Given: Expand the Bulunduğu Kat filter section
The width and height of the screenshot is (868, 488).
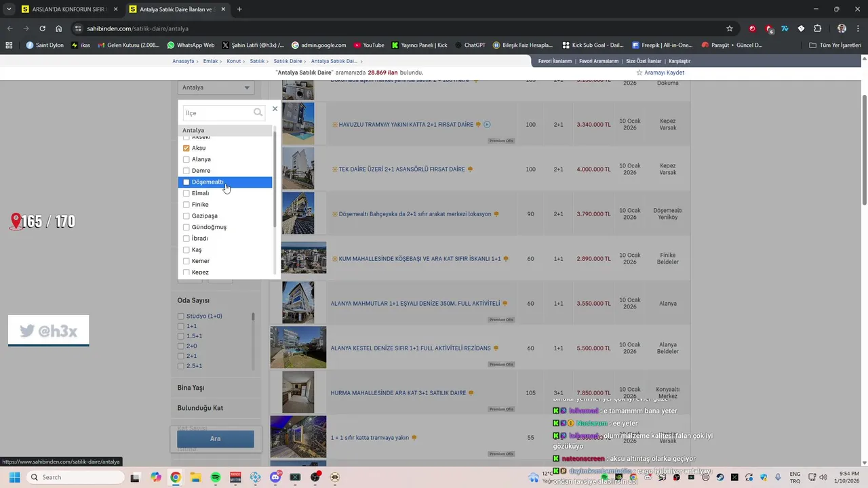Looking at the screenshot, I should (x=200, y=408).
